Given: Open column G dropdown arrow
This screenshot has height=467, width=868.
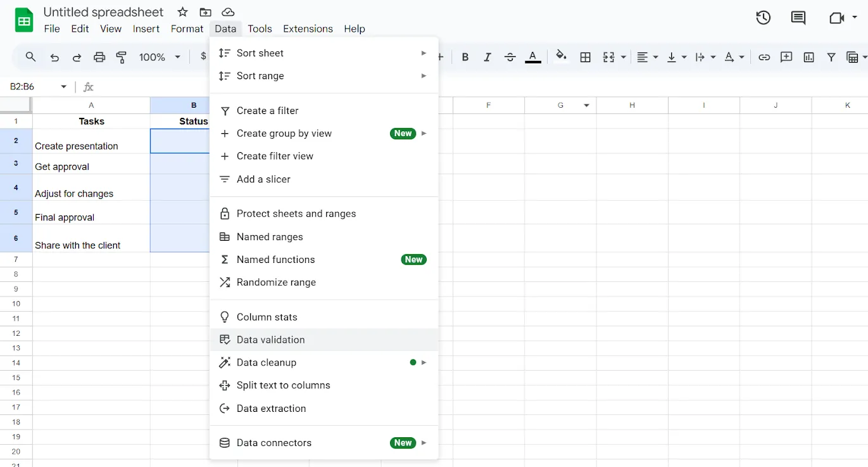Looking at the screenshot, I should coord(587,105).
